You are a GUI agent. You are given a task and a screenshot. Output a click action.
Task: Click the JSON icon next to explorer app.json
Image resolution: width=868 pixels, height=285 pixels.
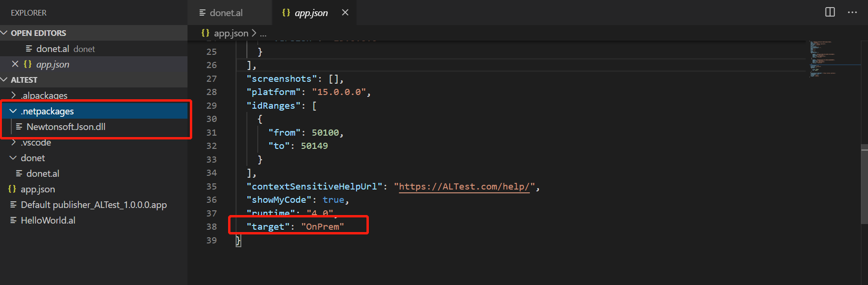[12, 189]
